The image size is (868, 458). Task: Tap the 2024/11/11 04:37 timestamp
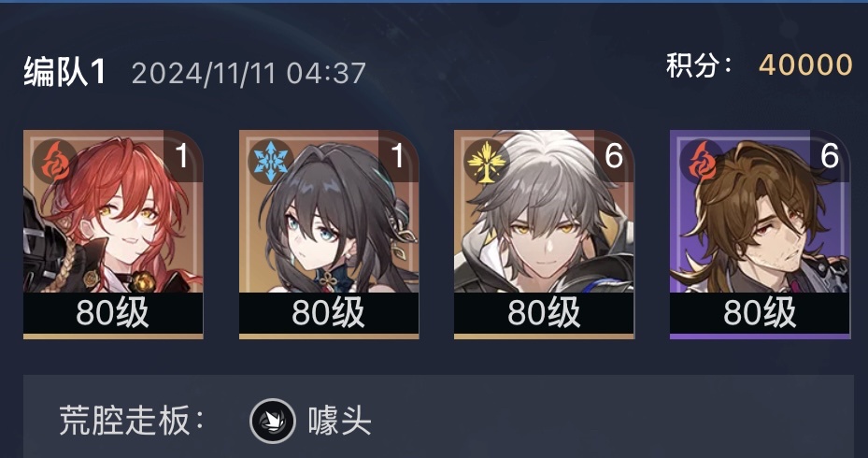pos(249,73)
